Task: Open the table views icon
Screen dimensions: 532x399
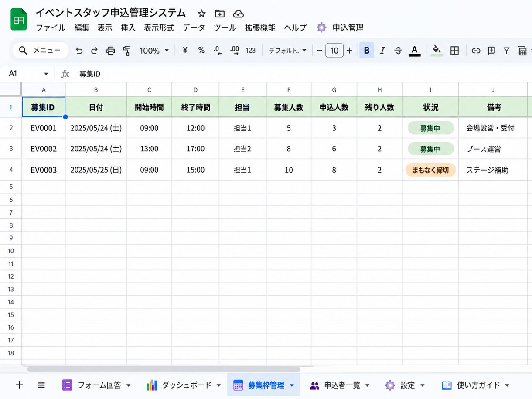Action: pos(522,51)
